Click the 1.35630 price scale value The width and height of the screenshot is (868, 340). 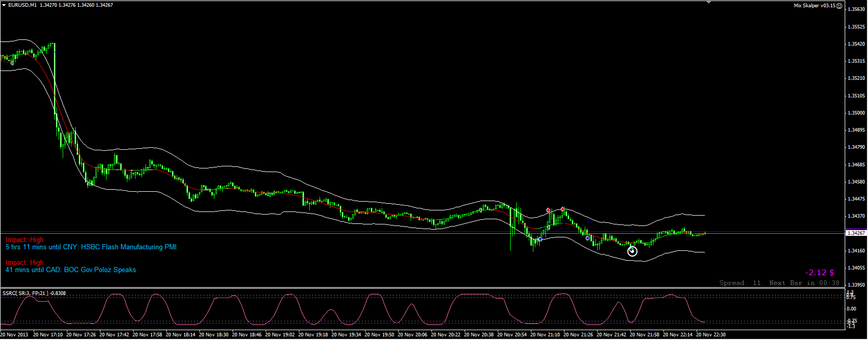pyautogui.click(x=856, y=9)
